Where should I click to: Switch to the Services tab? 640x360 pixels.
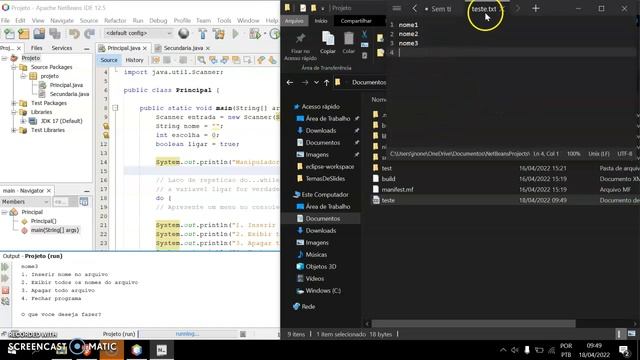(x=62, y=48)
